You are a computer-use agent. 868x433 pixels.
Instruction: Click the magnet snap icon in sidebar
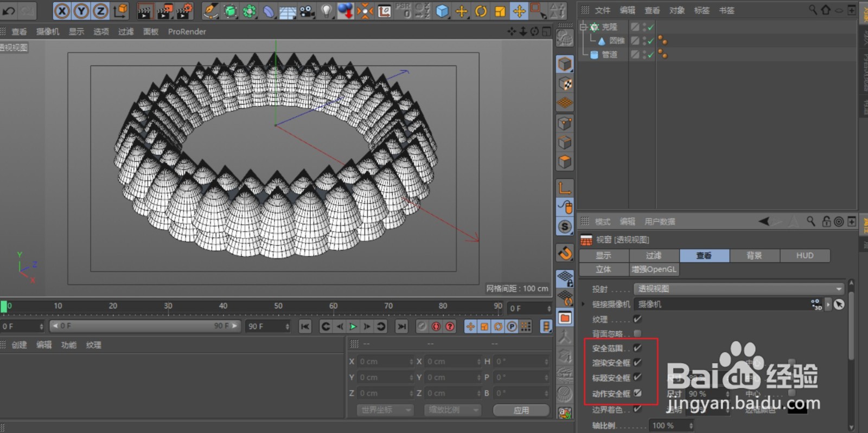pyautogui.click(x=565, y=253)
